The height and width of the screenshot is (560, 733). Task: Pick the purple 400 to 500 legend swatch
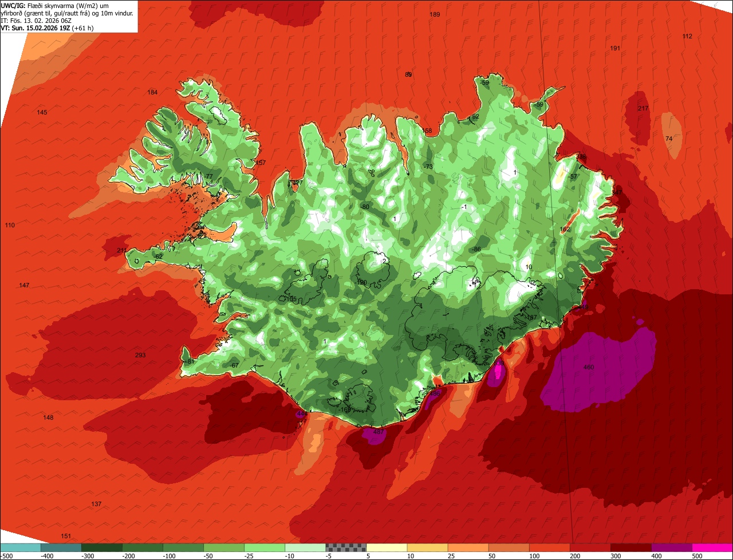click(x=671, y=547)
